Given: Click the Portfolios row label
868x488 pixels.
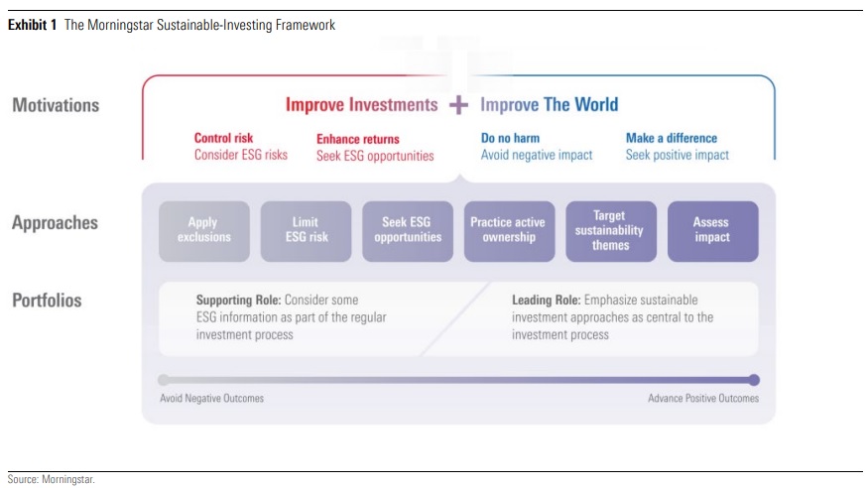Looking at the screenshot, I should (x=47, y=300).
